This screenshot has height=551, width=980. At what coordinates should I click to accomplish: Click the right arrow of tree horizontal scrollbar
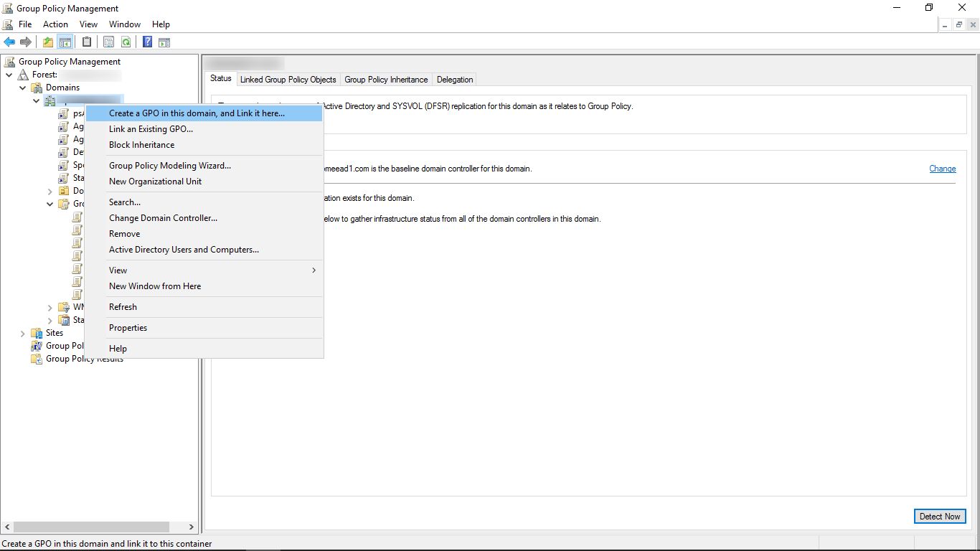coord(191,527)
